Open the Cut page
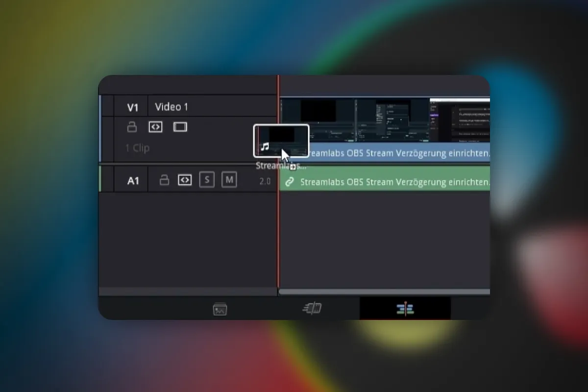Screen dimensions: 588x392 [312, 309]
